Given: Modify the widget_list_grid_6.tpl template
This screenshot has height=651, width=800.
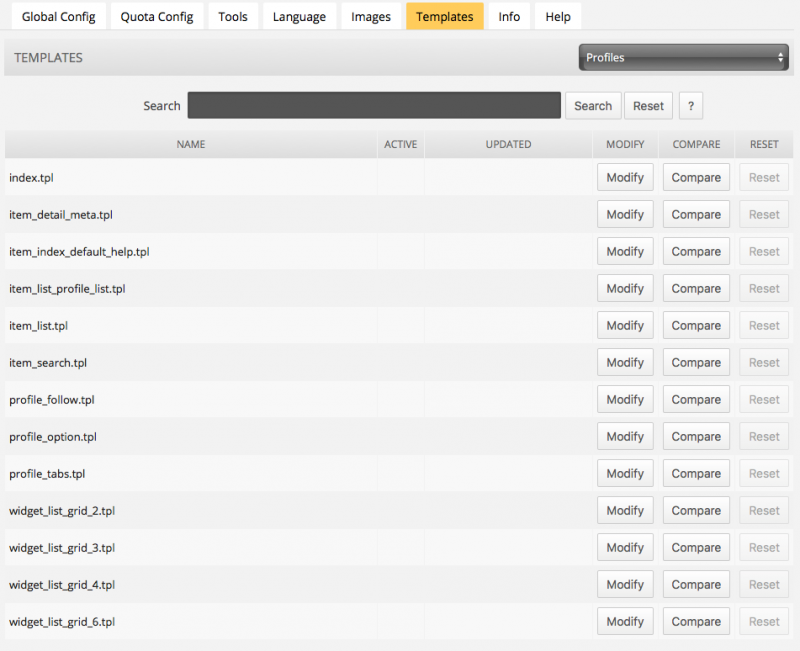Looking at the screenshot, I should click(625, 621).
